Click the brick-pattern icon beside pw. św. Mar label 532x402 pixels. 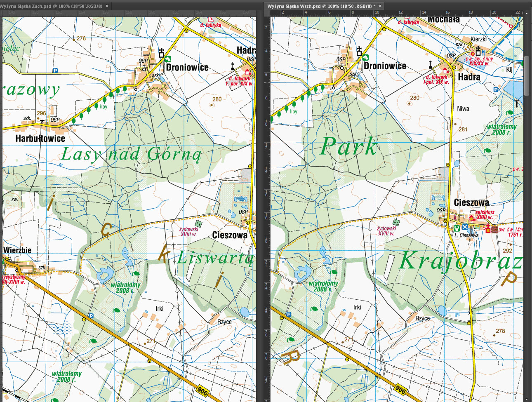pos(494,230)
